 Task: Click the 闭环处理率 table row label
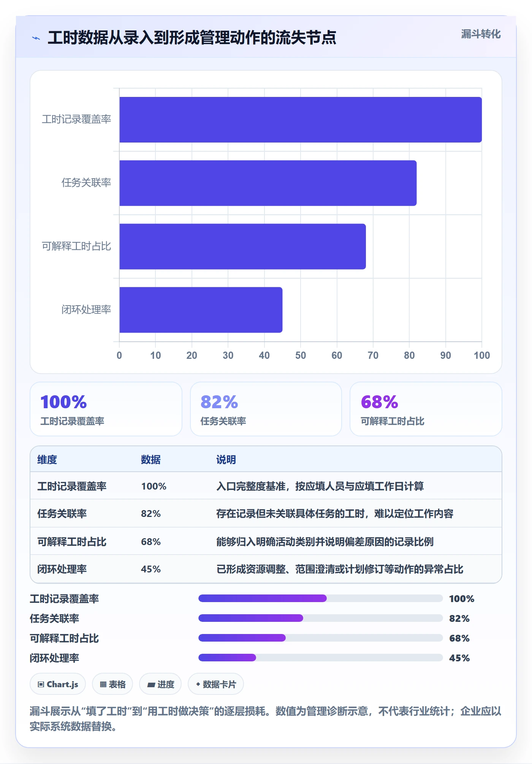point(62,569)
